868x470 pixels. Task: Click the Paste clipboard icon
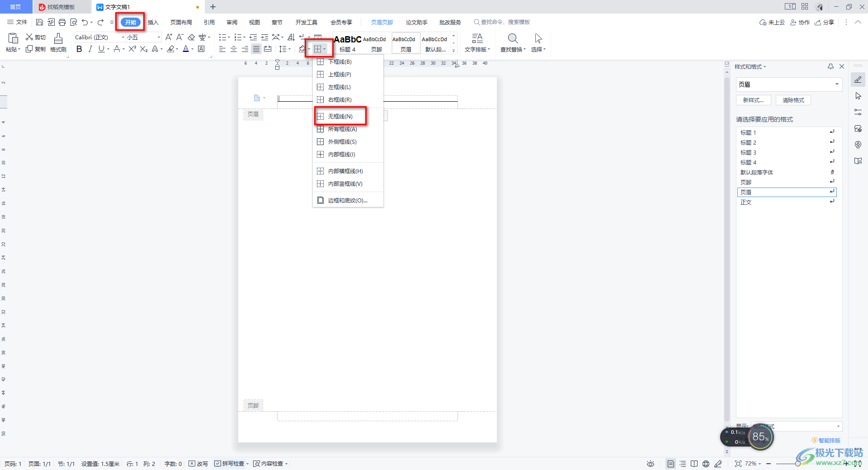click(13, 38)
